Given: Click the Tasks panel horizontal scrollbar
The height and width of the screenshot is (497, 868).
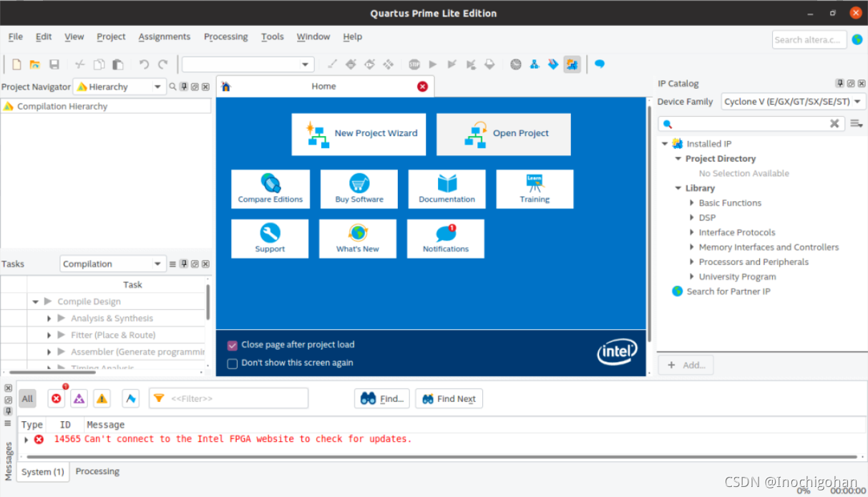Looking at the screenshot, I should pyautogui.click(x=52, y=372).
